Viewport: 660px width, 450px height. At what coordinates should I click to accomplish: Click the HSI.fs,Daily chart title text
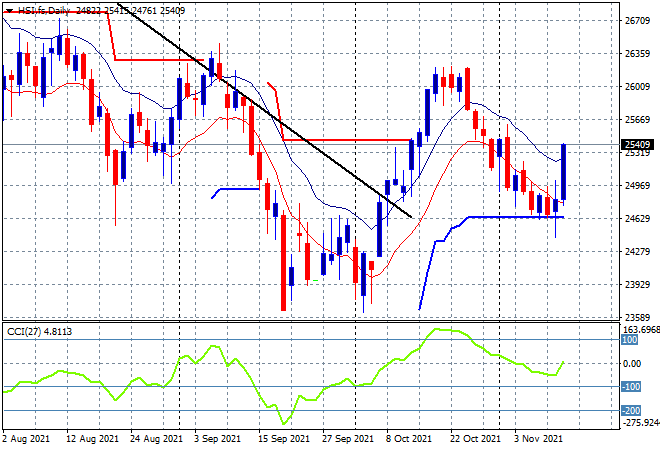[43, 11]
